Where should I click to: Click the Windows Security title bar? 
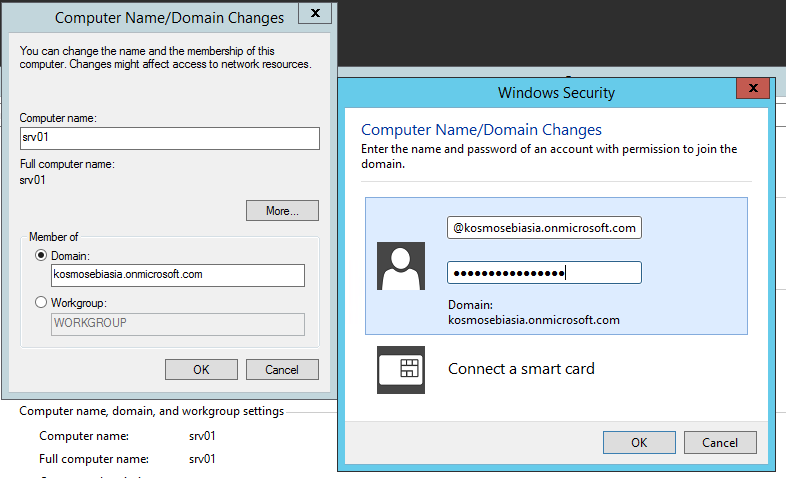(556, 93)
